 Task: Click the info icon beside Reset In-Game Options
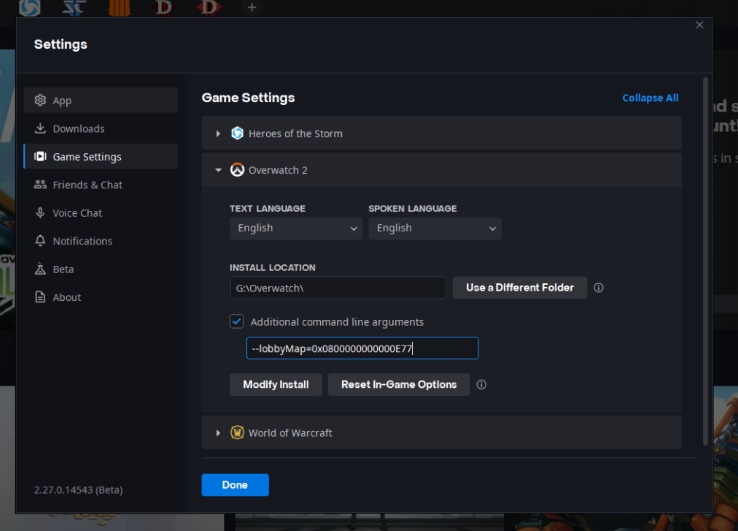pos(481,385)
